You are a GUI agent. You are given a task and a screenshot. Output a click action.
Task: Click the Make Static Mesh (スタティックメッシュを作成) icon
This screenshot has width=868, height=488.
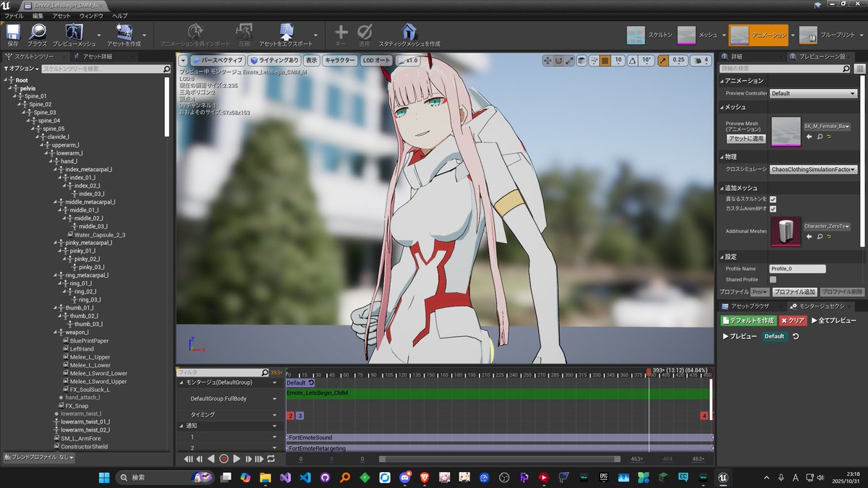[409, 33]
